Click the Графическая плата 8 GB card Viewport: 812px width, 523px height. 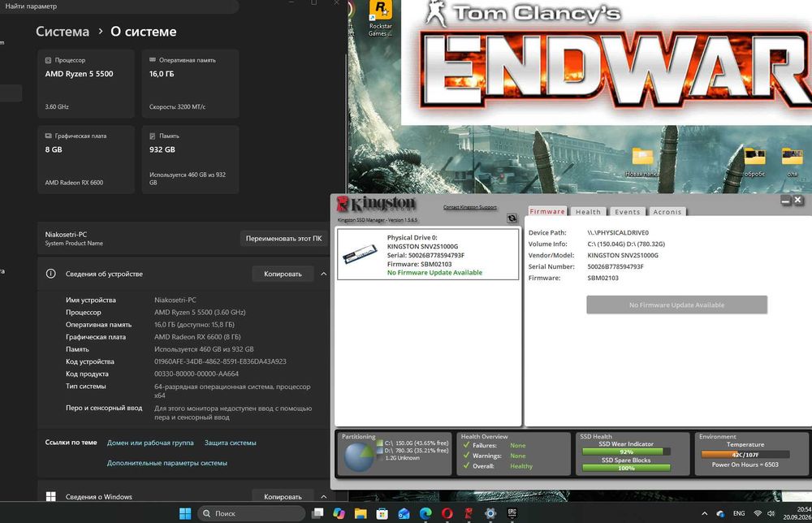click(x=86, y=159)
